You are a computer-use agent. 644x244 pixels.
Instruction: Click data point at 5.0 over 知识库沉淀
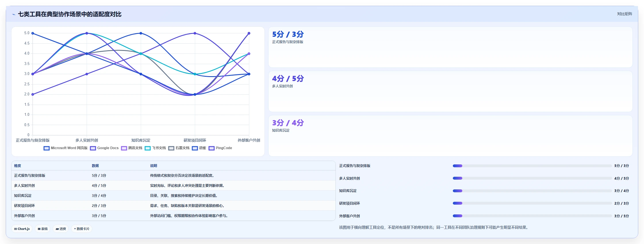[x=141, y=33]
